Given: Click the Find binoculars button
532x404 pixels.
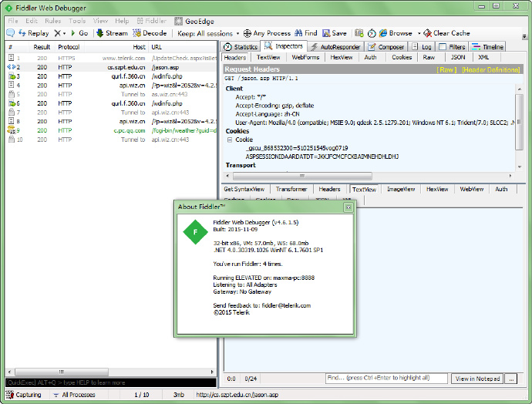Looking at the screenshot, I should pos(305,33).
